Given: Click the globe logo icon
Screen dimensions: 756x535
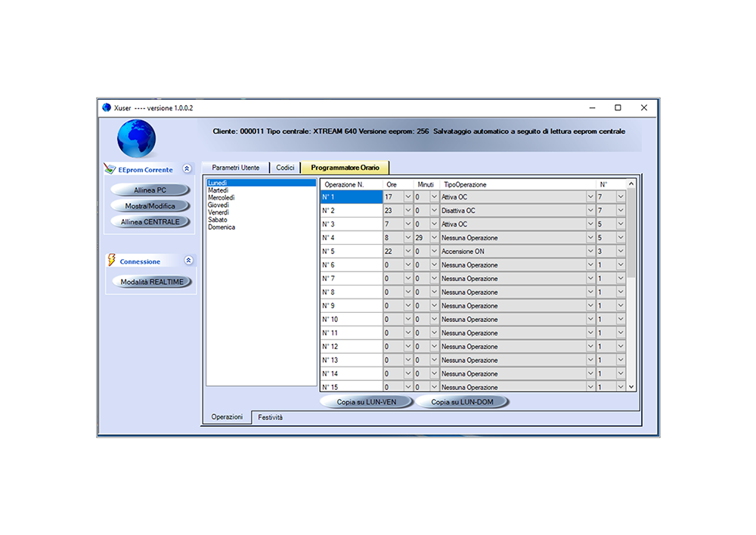Looking at the screenshot, I should coord(135,138).
